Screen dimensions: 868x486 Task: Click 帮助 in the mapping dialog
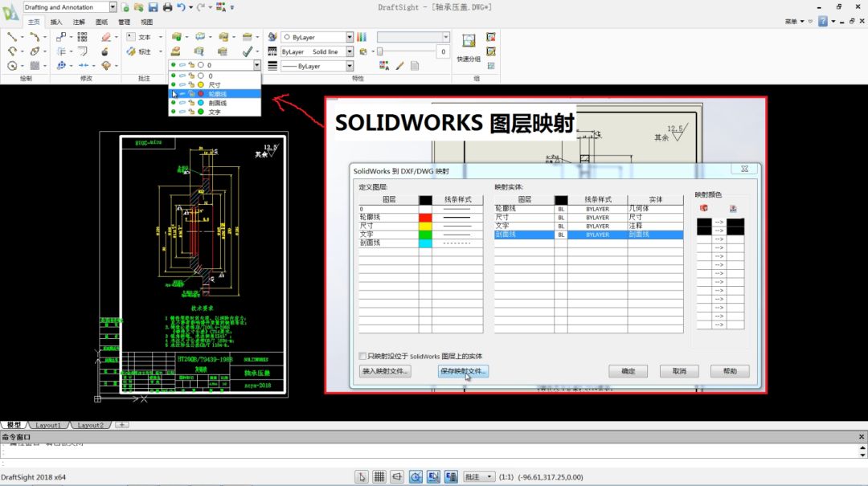tap(730, 371)
